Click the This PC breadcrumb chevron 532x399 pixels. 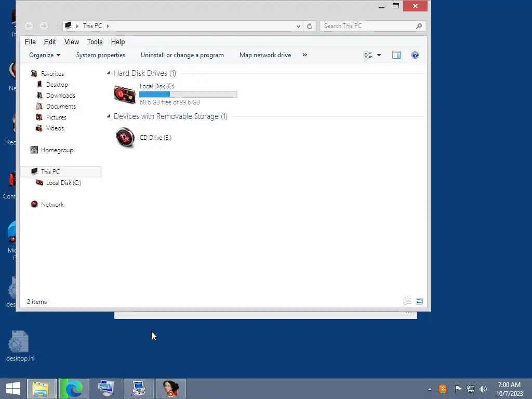pyautogui.click(x=108, y=26)
